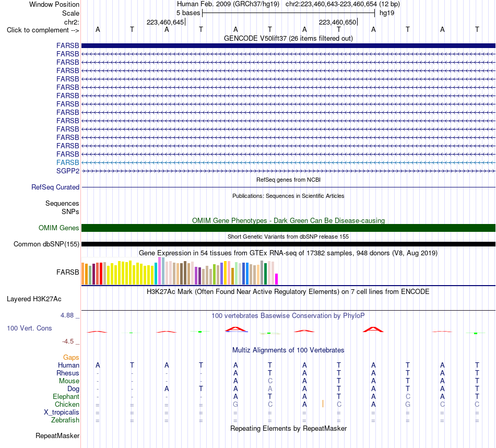Click the Scale label

(70, 13)
